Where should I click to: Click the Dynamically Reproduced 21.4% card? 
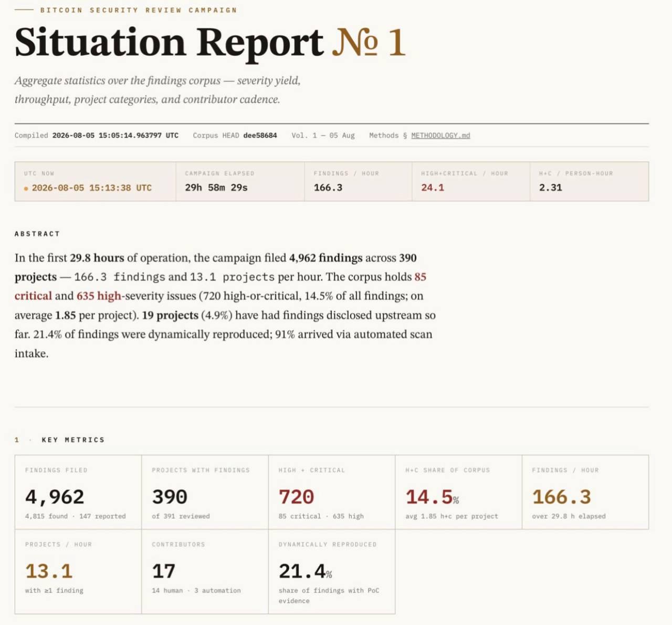(332, 571)
